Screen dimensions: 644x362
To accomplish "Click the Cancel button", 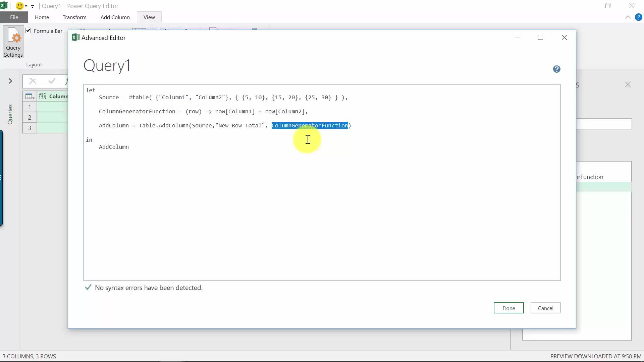I will pos(545,308).
